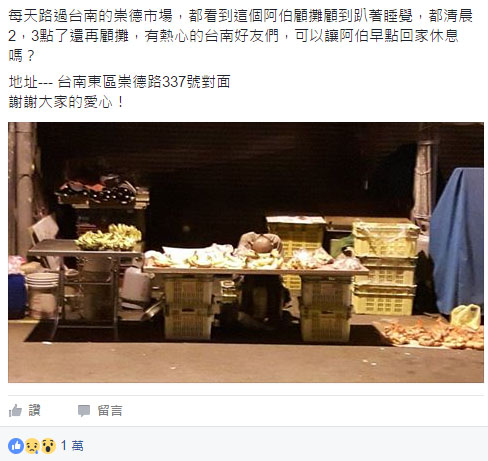The width and height of the screenshot is (488, 461).
Task: Click the comment speech bubble icon
Action: (x=84, y=411)
